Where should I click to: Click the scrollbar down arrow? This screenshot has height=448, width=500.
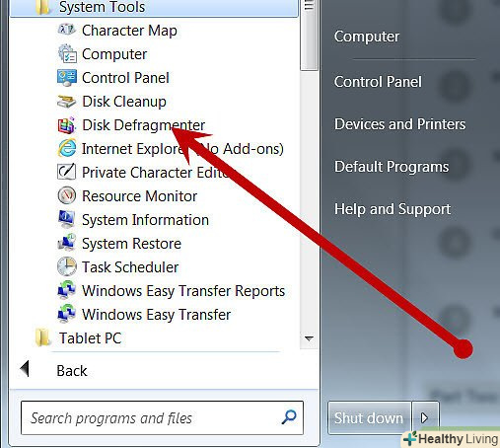309,338
